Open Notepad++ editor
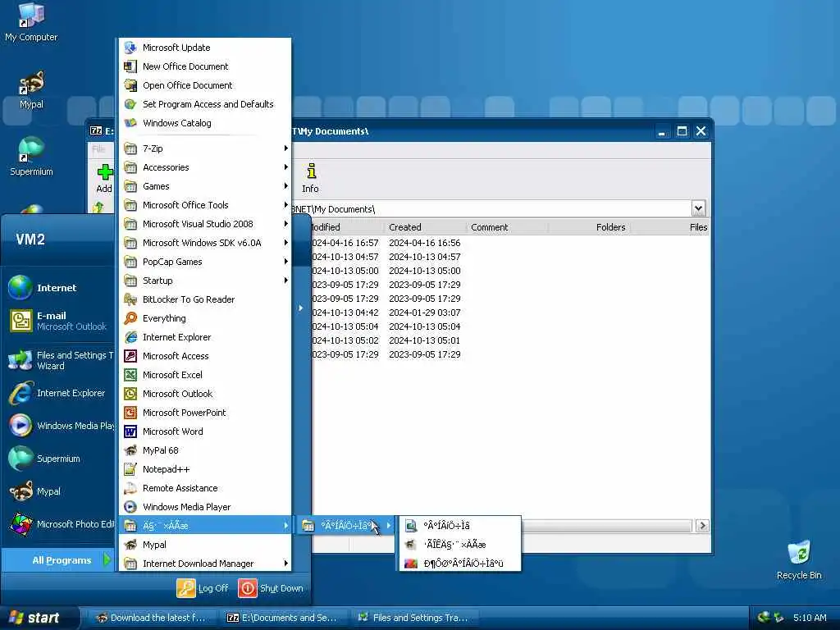 coord(204,469)
